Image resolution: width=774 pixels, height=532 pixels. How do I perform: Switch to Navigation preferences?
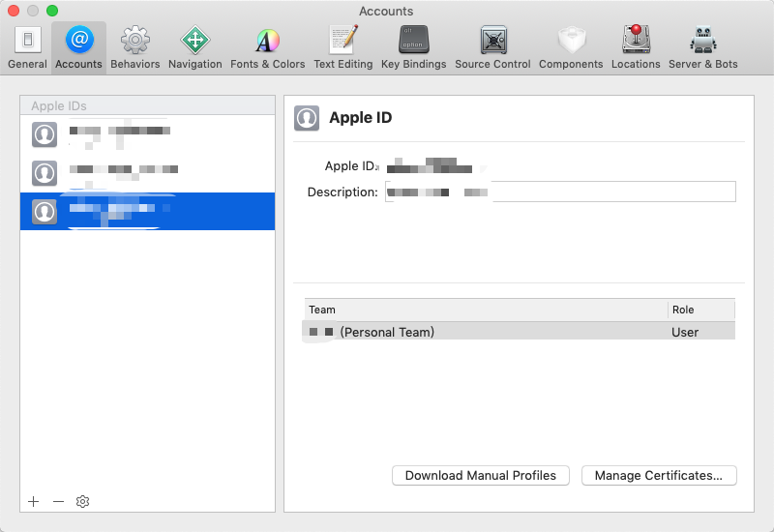click(195, 47)
